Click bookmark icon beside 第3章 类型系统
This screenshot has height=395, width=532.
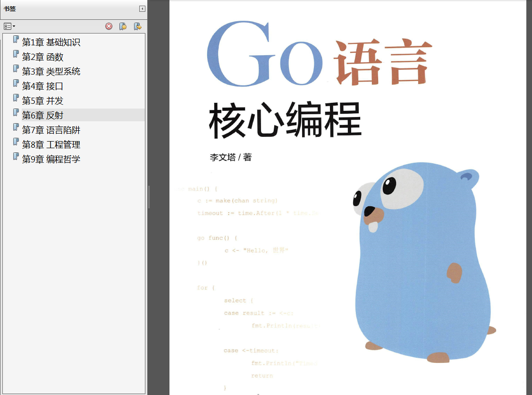coord(16,68)
